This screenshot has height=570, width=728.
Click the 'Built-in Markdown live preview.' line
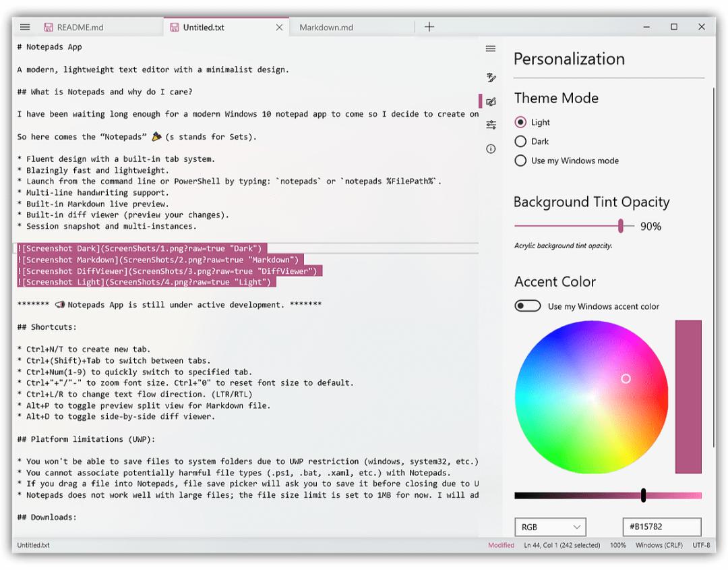(x=93, y=204)
